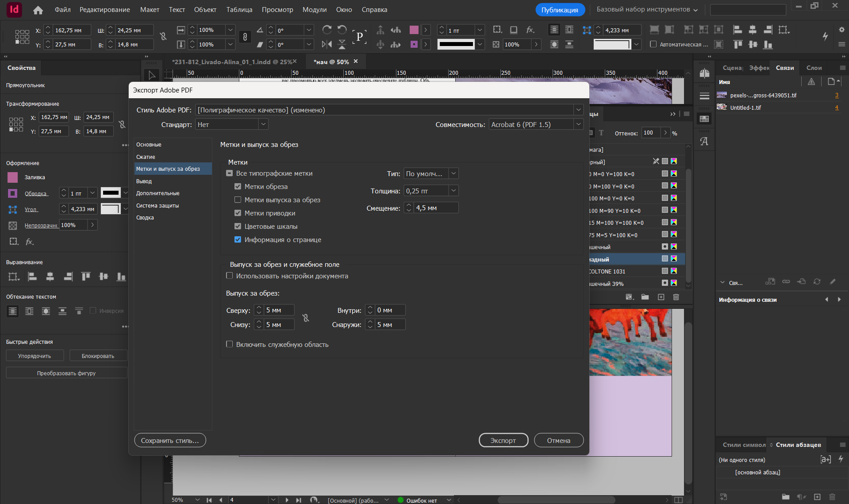Uncheck the color bars checkbox
This screenshot has width=849, height=504.
[x=238, y=227]
